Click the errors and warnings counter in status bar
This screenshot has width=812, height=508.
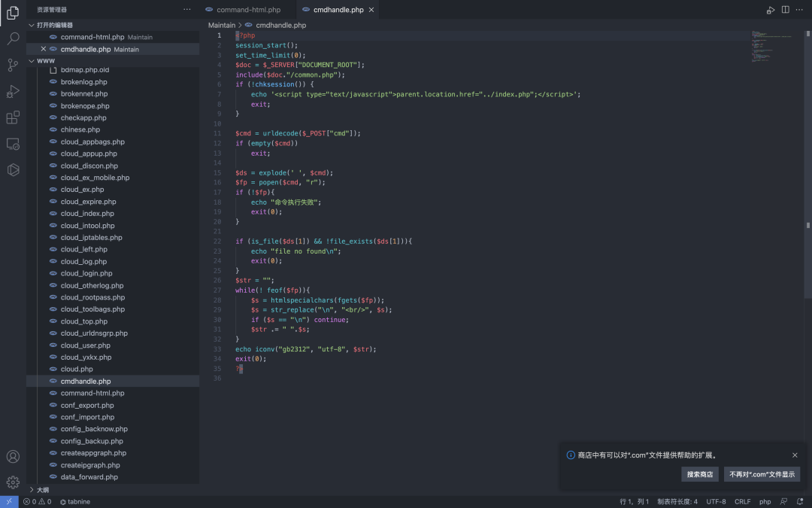[x=37, y=502]
